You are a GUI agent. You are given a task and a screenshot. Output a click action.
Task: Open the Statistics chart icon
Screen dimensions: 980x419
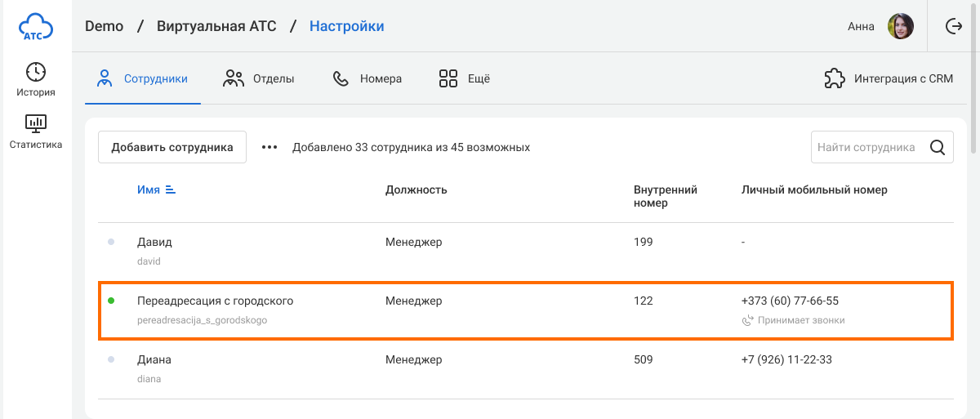click(36, 124)
